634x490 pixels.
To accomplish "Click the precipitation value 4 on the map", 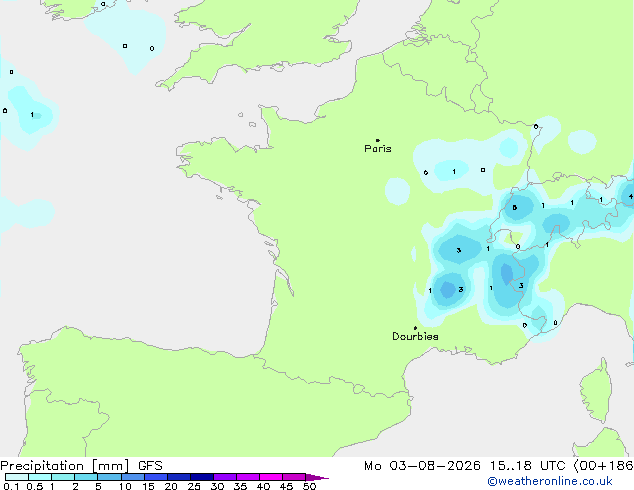I will tap(630, 196).
